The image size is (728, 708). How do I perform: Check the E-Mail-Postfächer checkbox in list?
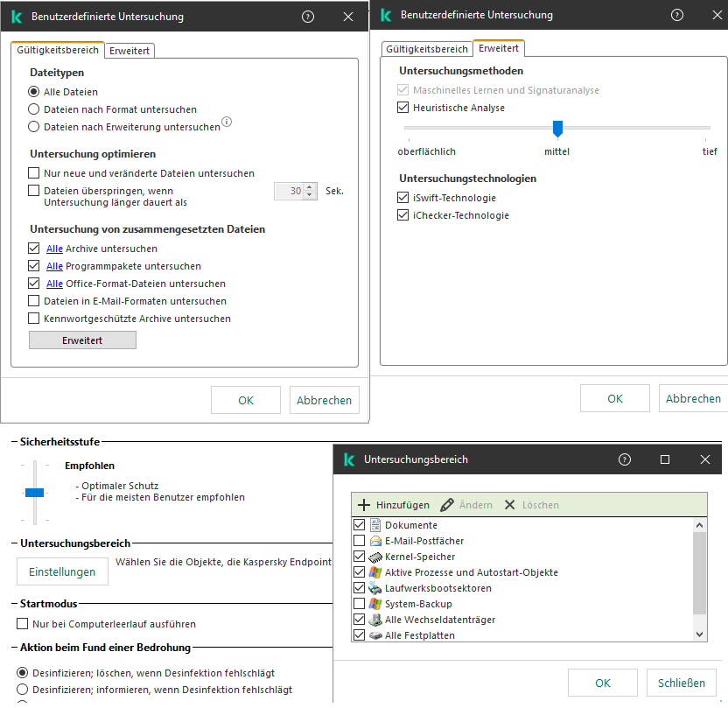coord(359,541)
